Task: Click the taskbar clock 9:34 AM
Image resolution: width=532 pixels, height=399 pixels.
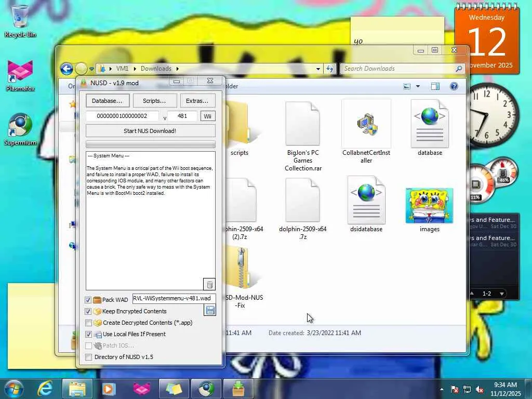Action: (506, 389)
